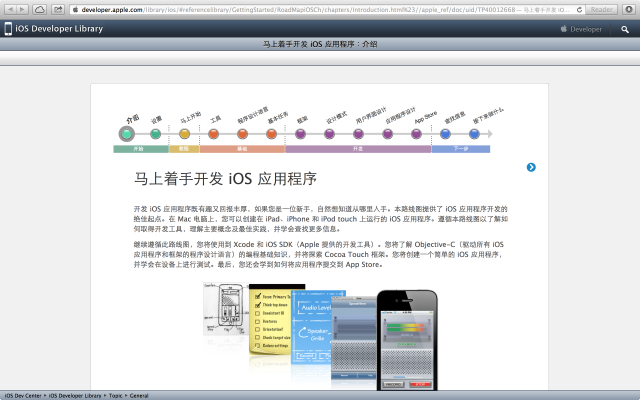The height and width of the screenshot is (400, 640).
Task: Click the address bar with developer.apple.com URL
Action: point(327,9)
